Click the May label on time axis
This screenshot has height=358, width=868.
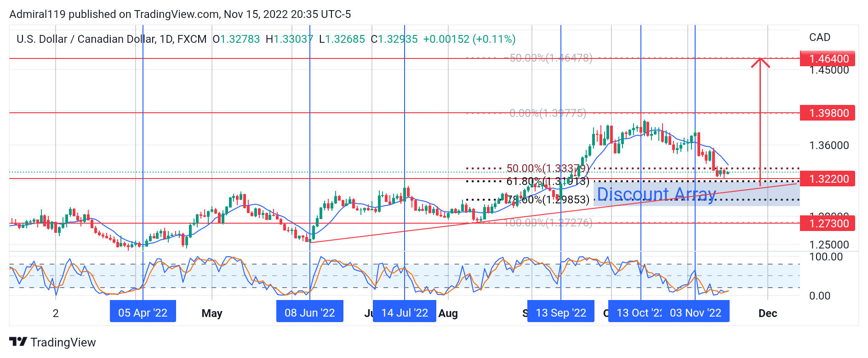[x=212, y=313]
